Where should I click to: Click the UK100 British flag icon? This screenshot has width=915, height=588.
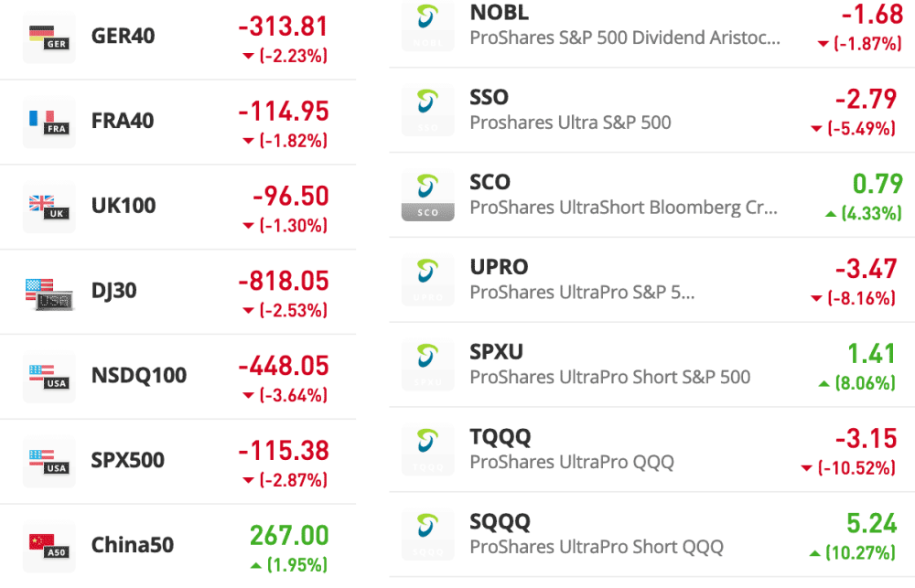48,207
